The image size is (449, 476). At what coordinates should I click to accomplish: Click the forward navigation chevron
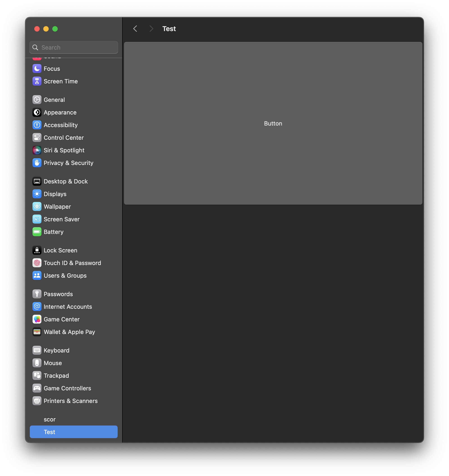[x=151, y=29]
